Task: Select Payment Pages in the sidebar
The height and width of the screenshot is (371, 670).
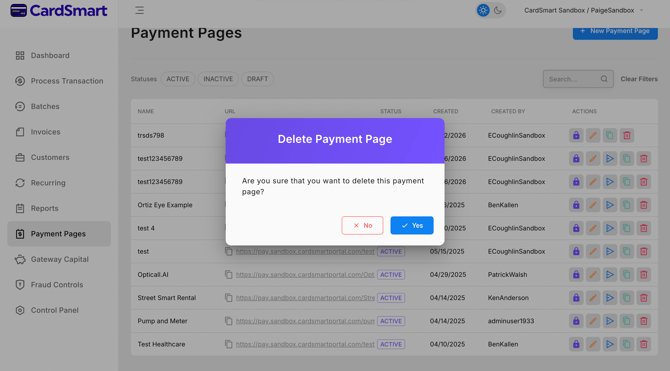Action: click(59, 234)
